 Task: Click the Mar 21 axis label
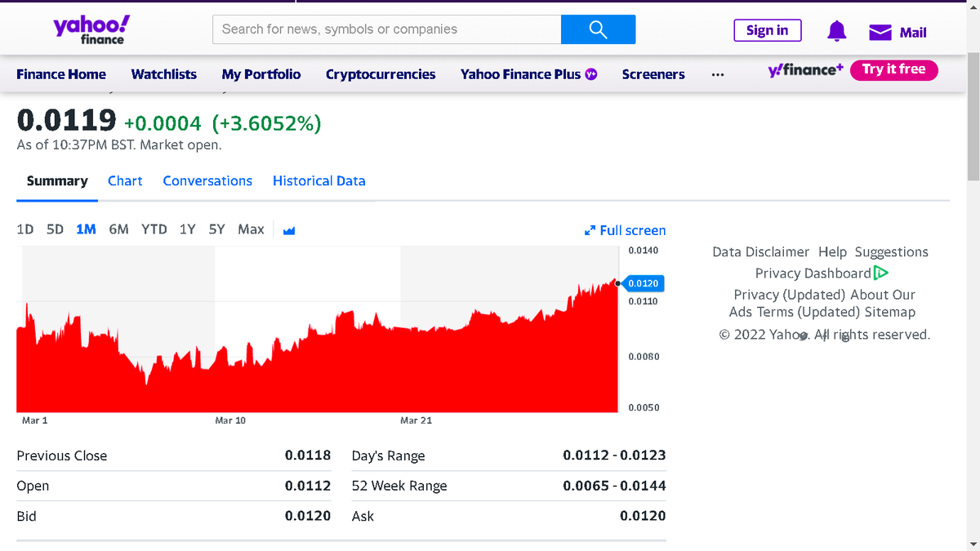click(x=416, y=420)
